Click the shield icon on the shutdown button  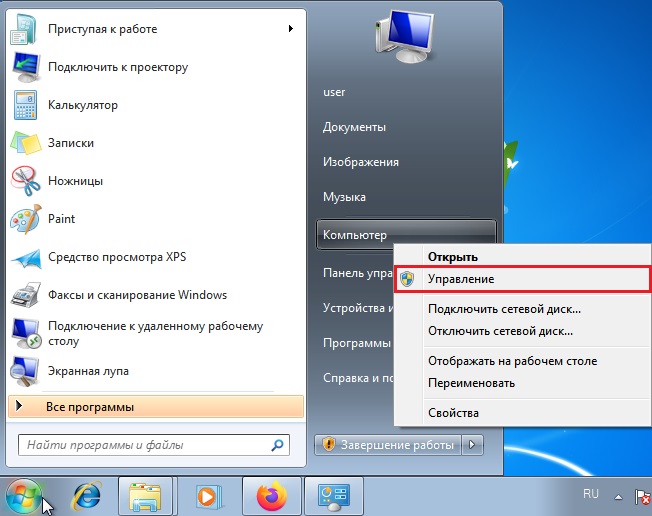[328, 444]
